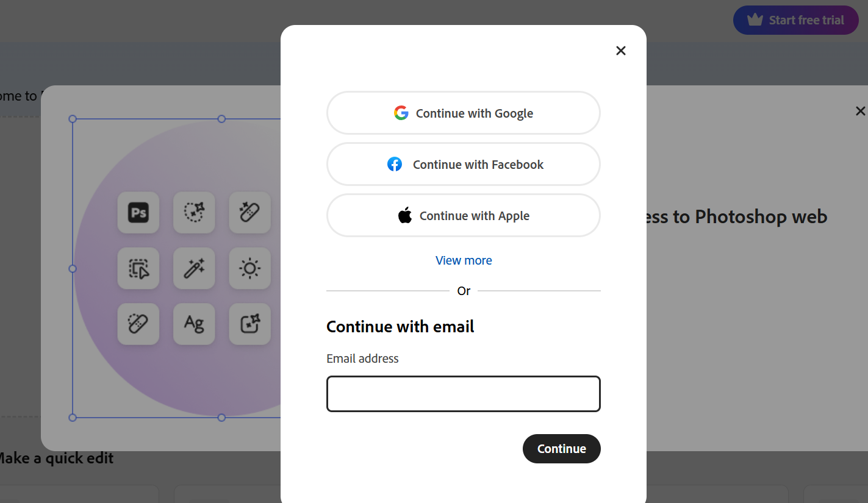Click the sparkle bandage healing icon
Screen dimensions: 868x503
click(x=249, y=213)
